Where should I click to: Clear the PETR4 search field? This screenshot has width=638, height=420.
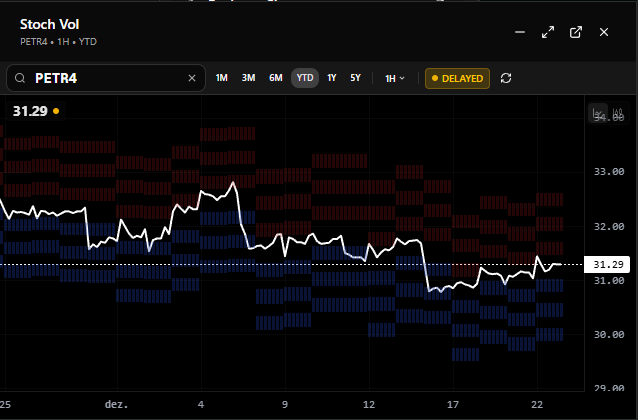[x=192, y=78]
